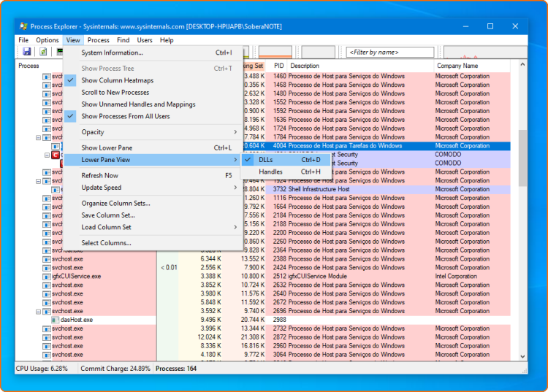This screenshot has height=392, width=548.
Task: Open the Options menu
Action: click(47, 40)
